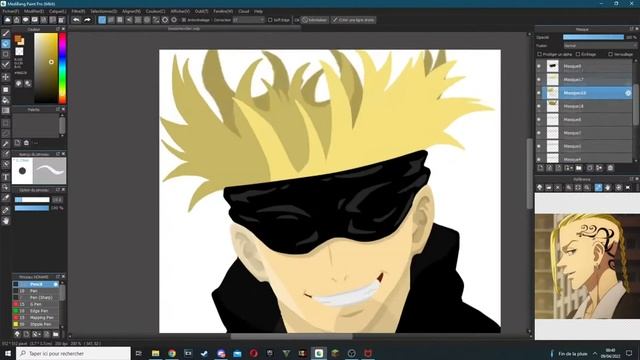Select the Pen (Sharp) brush
This screenshot has width=640, height=360.
pyautogui.click(x=36, y=298)
